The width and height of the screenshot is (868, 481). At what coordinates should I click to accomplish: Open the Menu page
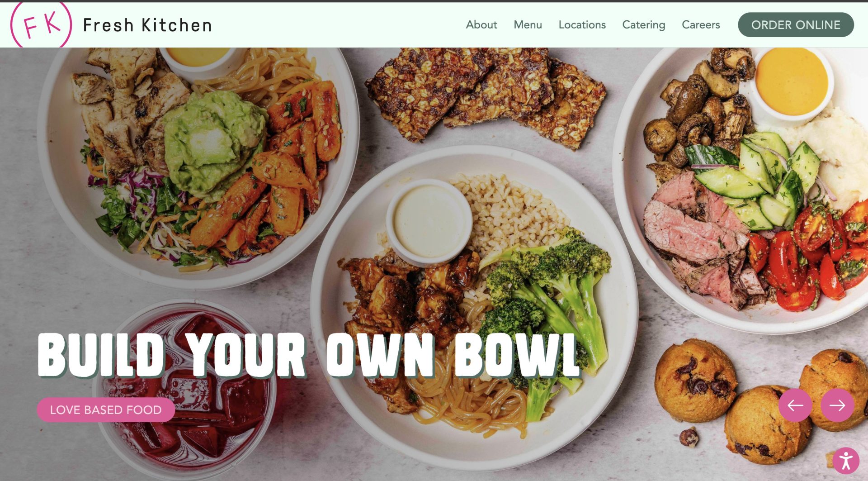click(528, 25)
